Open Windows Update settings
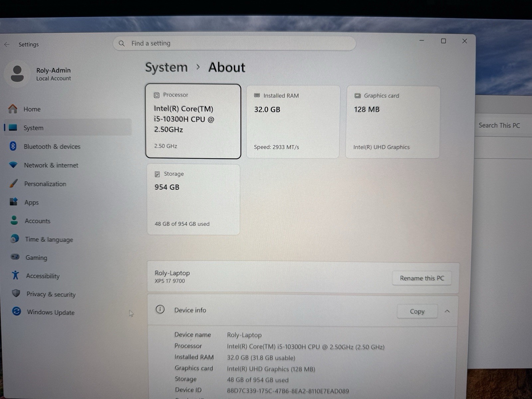Viewport: 532px width, 399px height. (68, 312)
